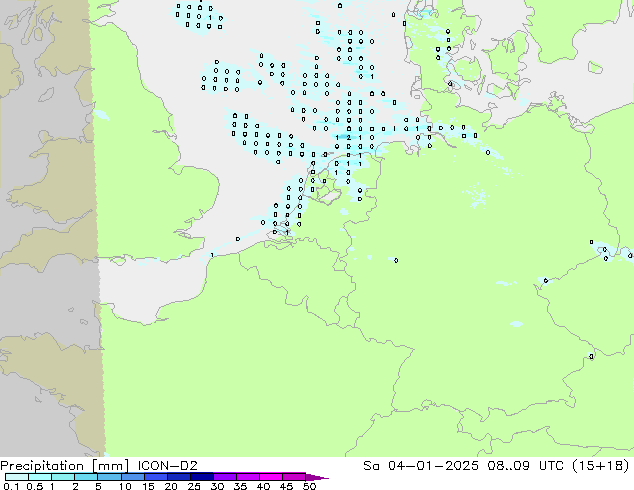Screen dimensions: 634x490
Task: Click the '08..09 UTC' time range label
Action: coord(526,466)
